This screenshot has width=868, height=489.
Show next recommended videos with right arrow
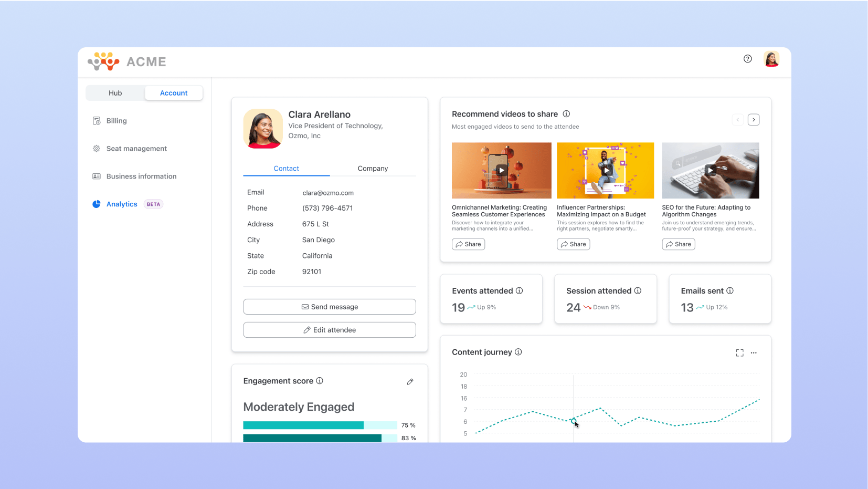click(754, 120)
